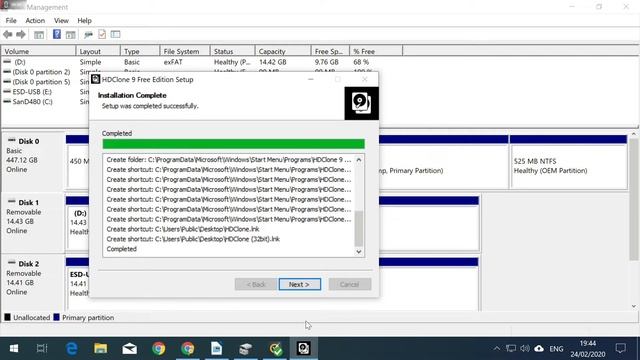
Task: Sort by the Layout column header
Action: coord(98,51)
